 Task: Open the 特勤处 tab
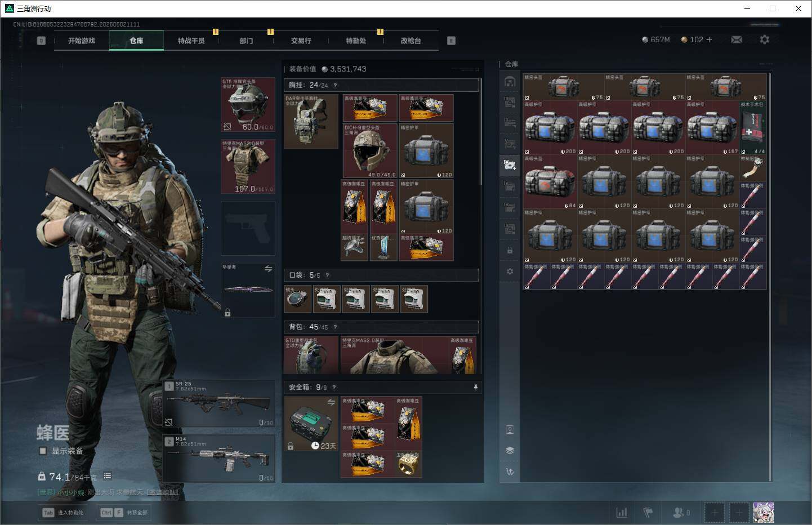[356, 41]
